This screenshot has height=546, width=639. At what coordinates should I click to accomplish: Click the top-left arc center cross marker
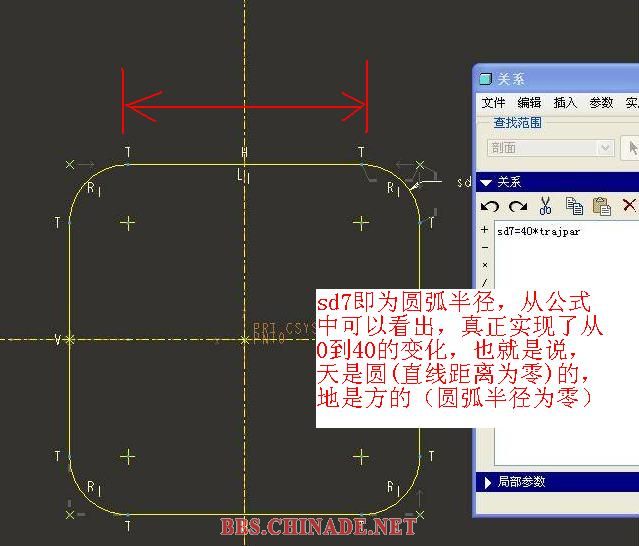tap(128, 223)
